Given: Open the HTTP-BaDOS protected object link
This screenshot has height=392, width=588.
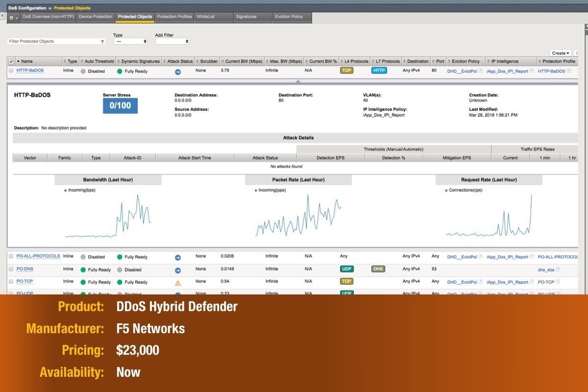Looking at the screenshot, I should [30, 71].
